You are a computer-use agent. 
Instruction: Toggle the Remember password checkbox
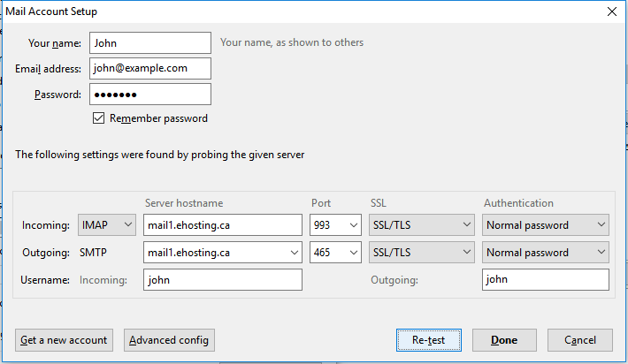98,118
